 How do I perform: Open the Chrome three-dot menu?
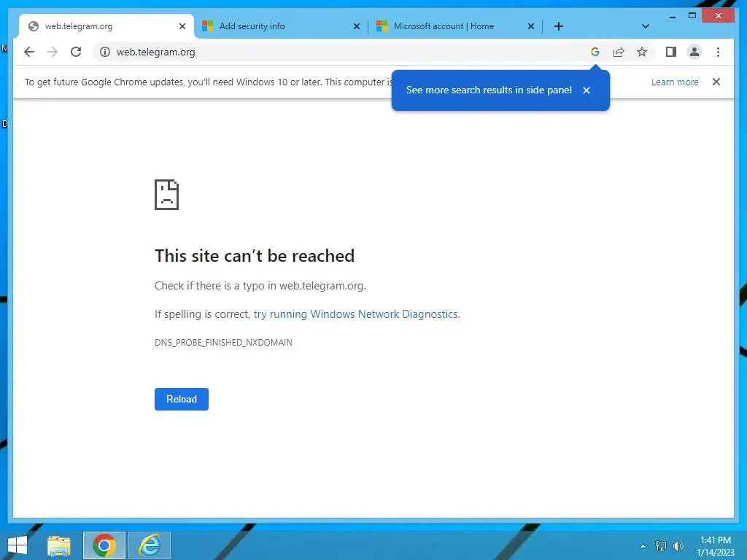(718, 52)
